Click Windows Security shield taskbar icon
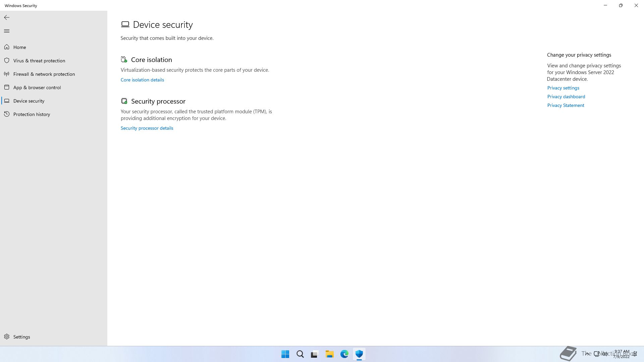Image resolution: width=644 pixels, height=362 pixels. (359, 354)
